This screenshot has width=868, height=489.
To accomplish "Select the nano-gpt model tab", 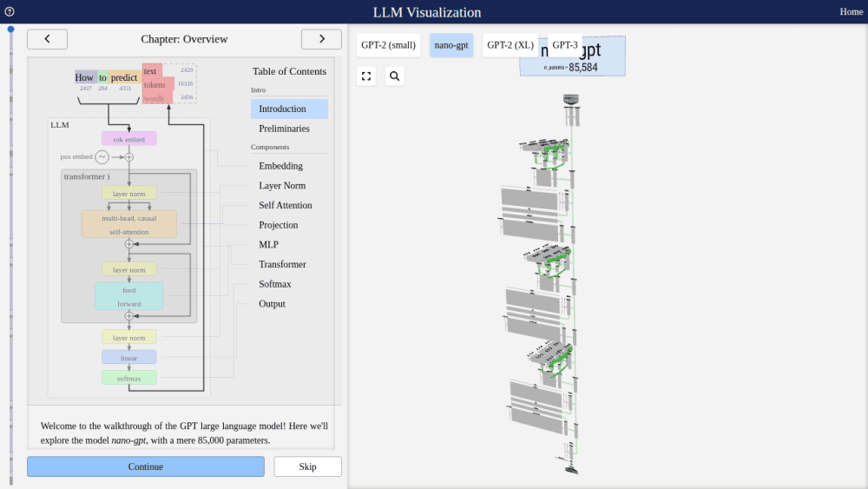I will coord(451,45).
